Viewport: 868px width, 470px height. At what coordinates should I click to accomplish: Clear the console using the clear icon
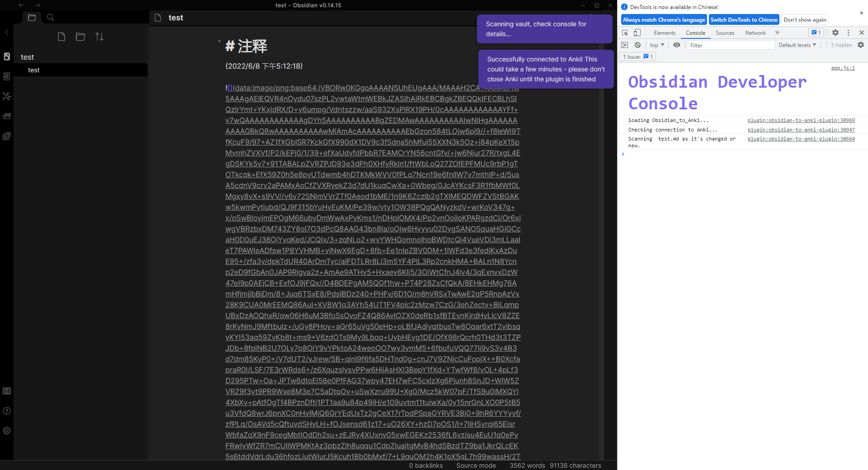point(637,45)
